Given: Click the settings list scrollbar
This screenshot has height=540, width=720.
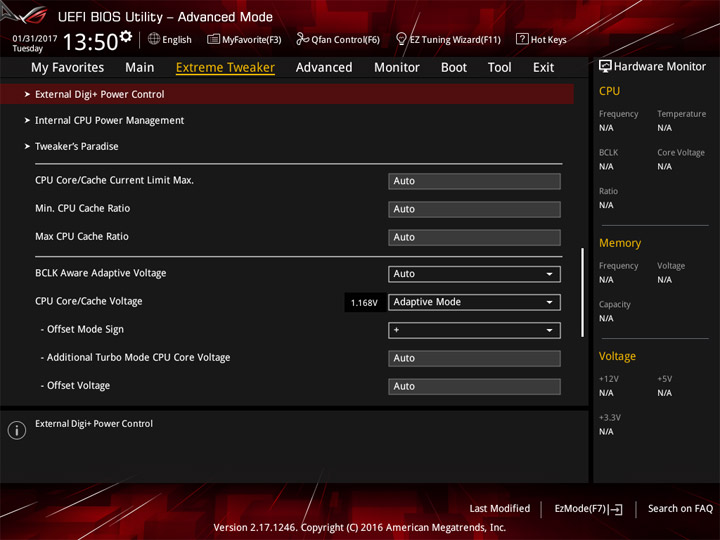Looking at the screenshot, I should tap(583, 292).
